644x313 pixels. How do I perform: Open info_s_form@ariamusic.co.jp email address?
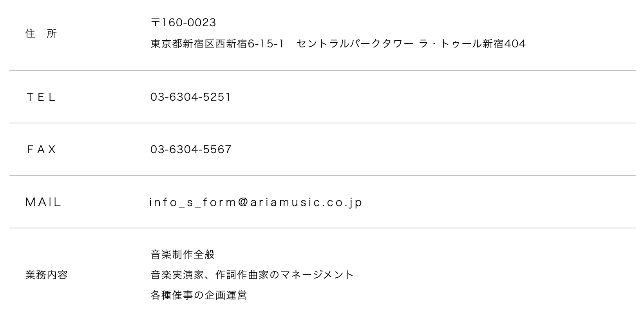(x=256, y=203)
